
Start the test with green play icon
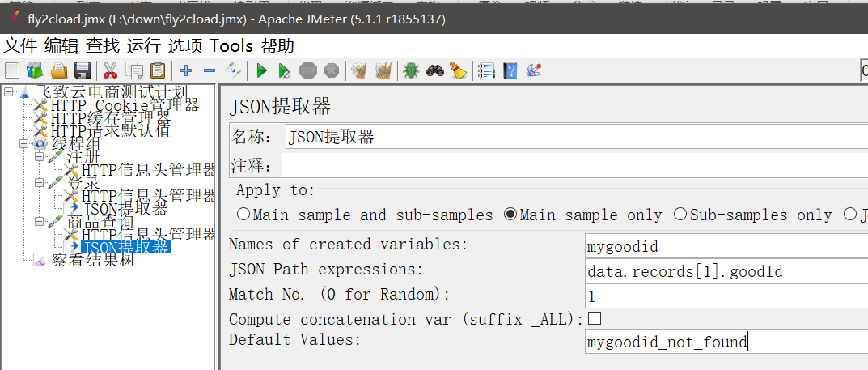point(262,70)
